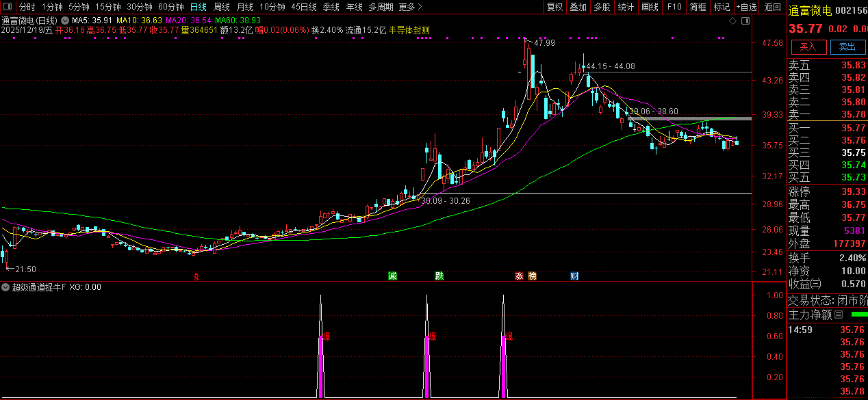Click the 卖五 price 35.83
The width and height of the screenshot is (868, 400).
click(854, 66)
